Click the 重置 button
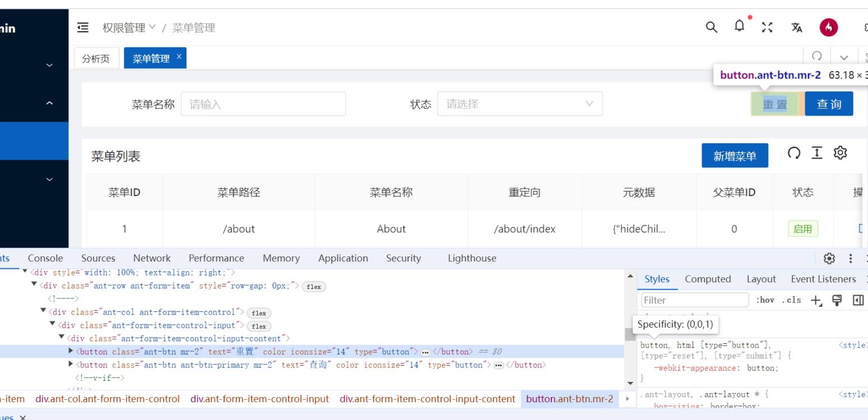Image resolution: width=868 pixels, height=420 pixels. [x=775, y=104]
